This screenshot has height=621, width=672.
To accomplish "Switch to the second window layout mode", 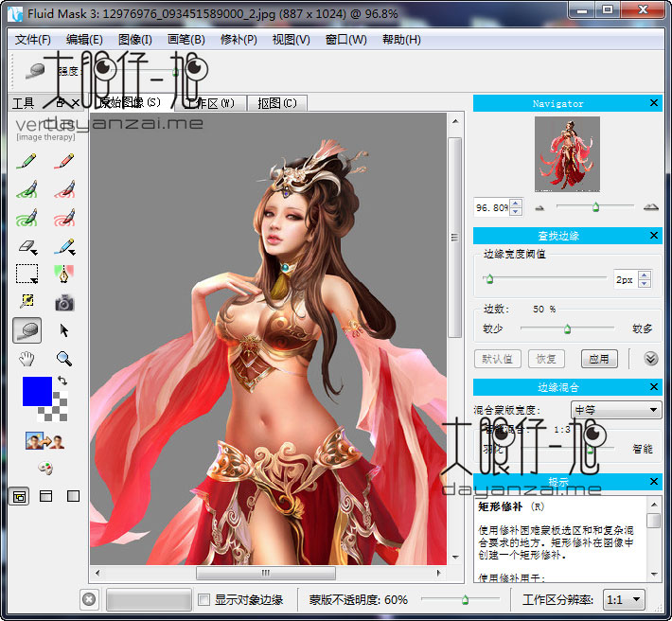I will click(45, 496).
